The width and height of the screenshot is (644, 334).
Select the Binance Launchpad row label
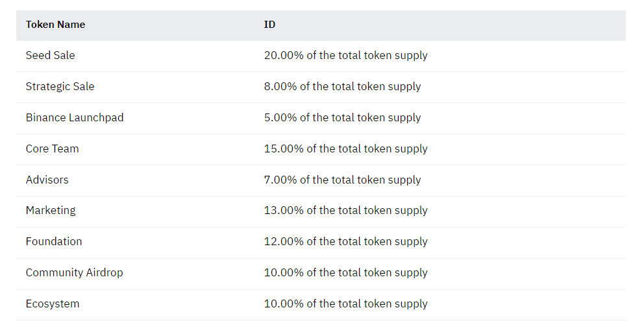point(75,118)
